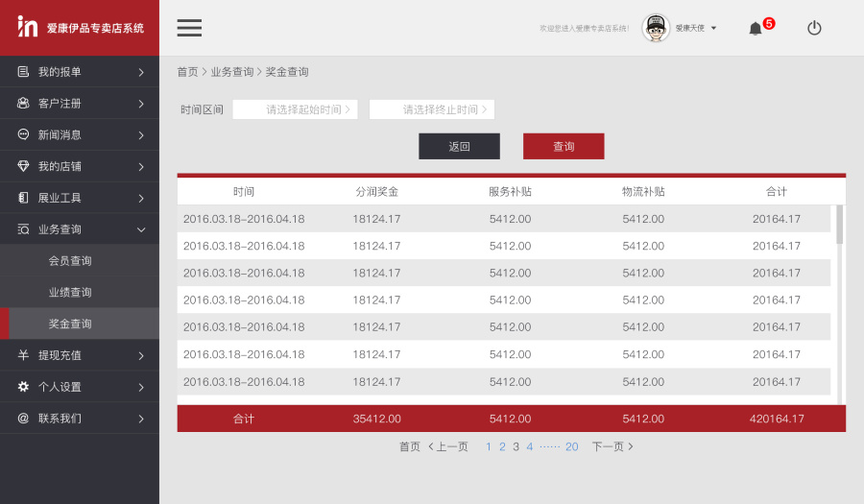This screenshot has height=504, width=864.
Task: Click the 服务补贴 column header
Action: coord(510,191)
